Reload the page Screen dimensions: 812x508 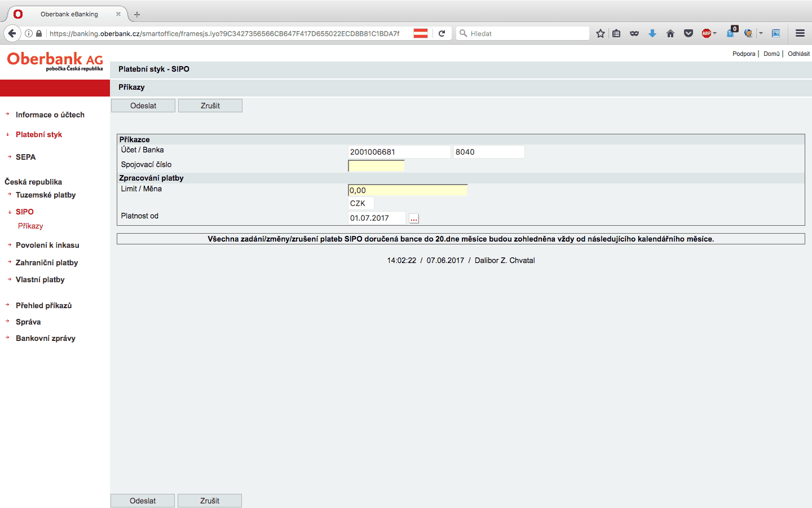click(442, 33)
